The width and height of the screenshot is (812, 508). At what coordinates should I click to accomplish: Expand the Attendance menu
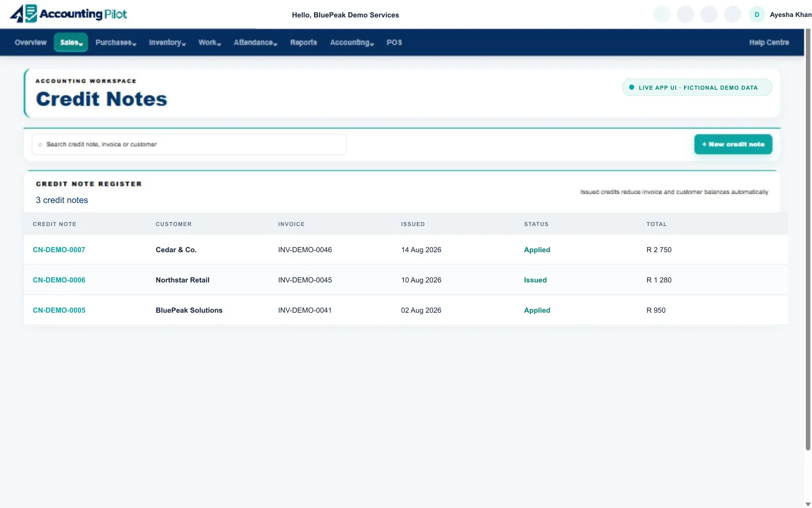tap(255, 43)
